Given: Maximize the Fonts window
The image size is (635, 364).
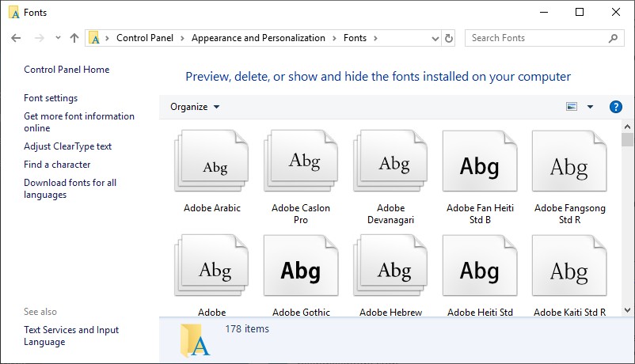Looking at the screenshot, I should pyautogui.click(x=580, y=12).
